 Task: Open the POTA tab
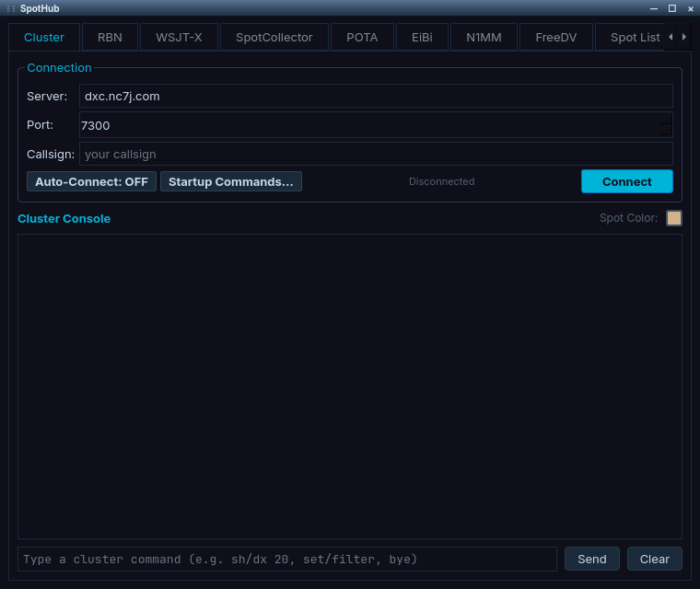pyautogui.click(x=362, y=37)
